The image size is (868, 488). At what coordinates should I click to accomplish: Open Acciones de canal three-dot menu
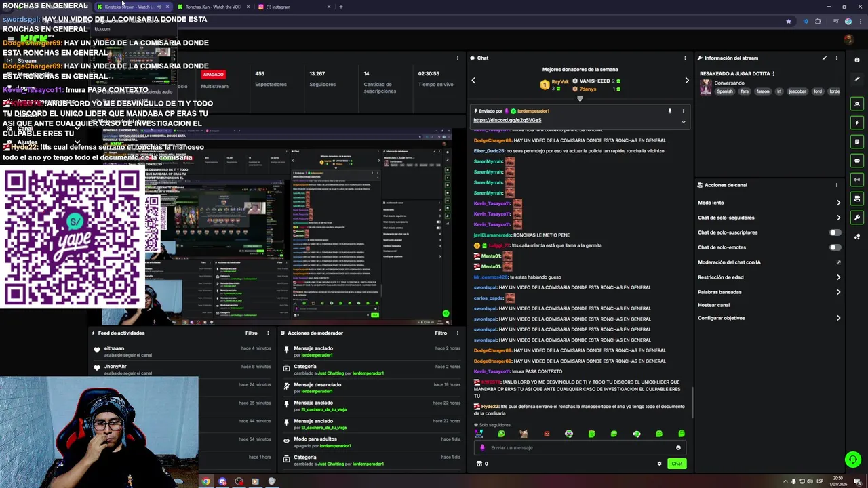[x=836, y=185]
